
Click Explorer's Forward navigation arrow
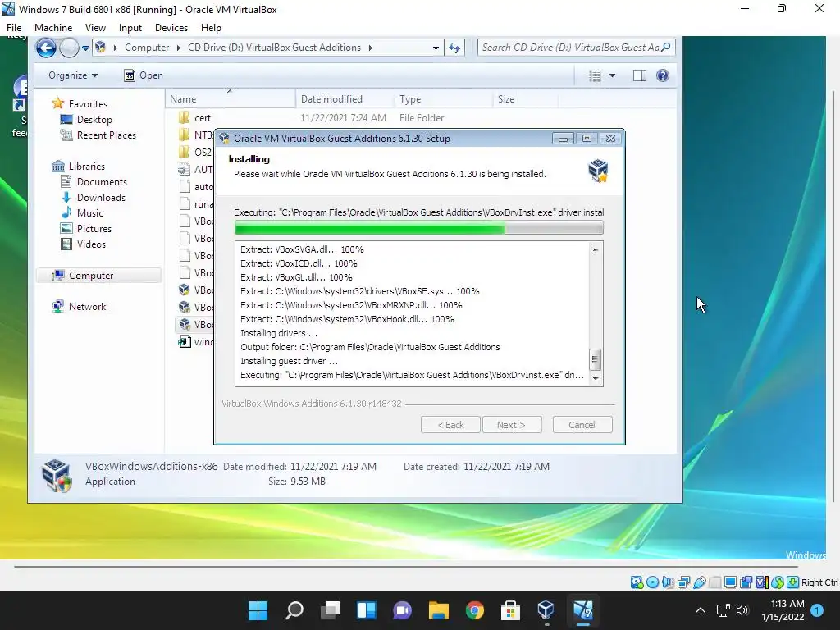(x=69, y=48)
